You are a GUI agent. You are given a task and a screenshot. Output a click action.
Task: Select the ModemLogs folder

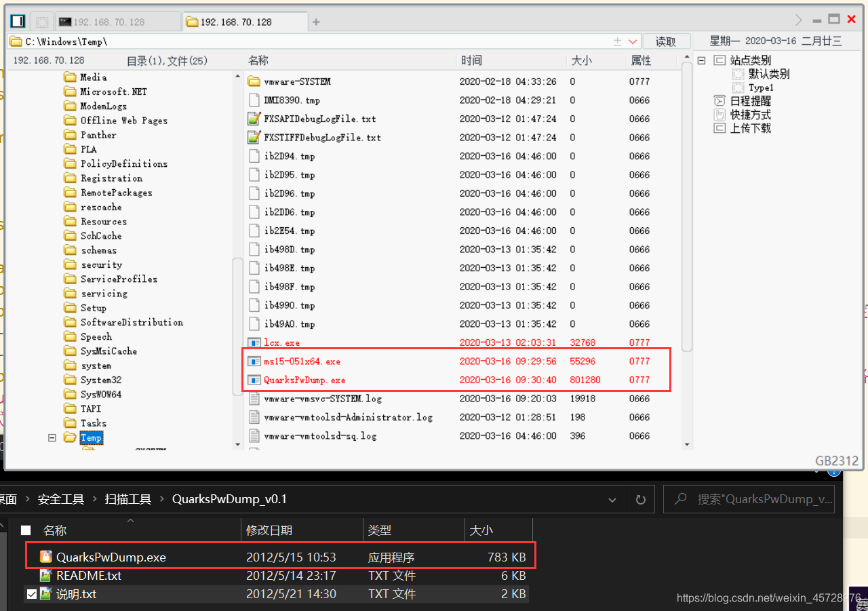click(103, 106)
